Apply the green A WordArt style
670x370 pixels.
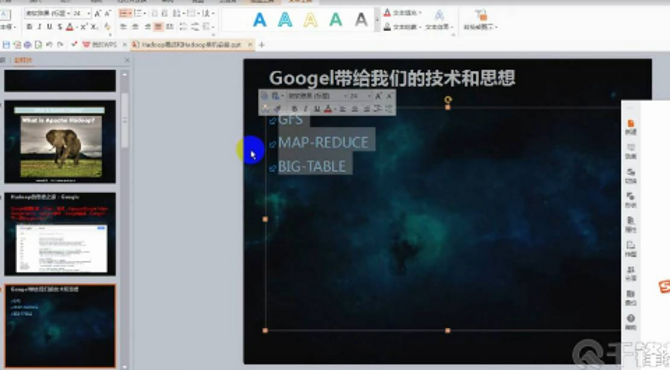click(335, 20)
